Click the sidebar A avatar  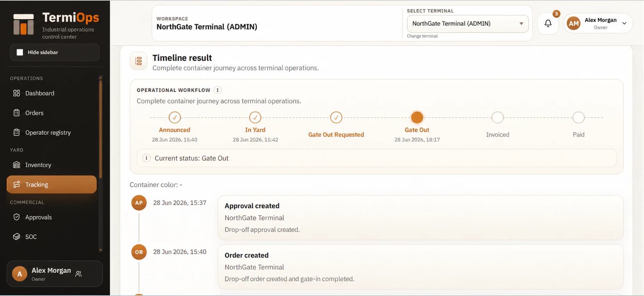click(x=20, y=274)
